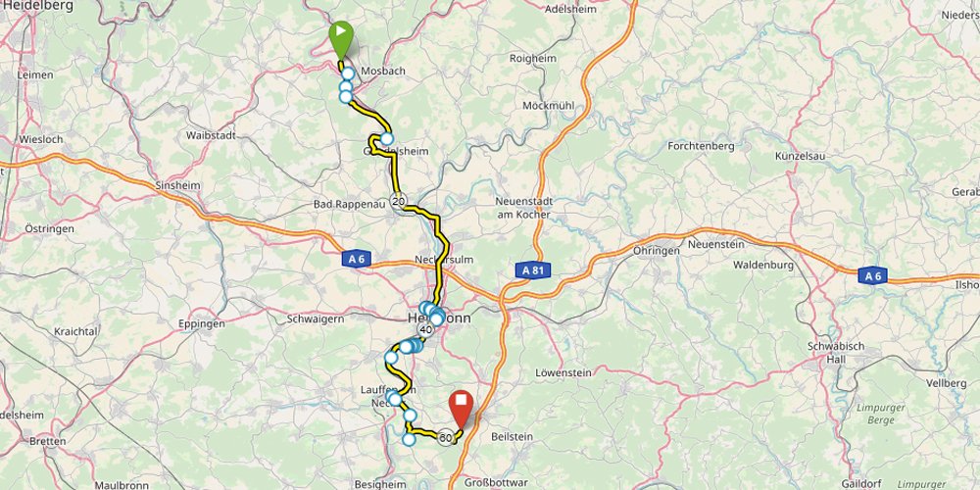Select the 60 km distance marker
Image resolution: width=980 pixels, height=490 pixels.
click(x=445, y=437)
